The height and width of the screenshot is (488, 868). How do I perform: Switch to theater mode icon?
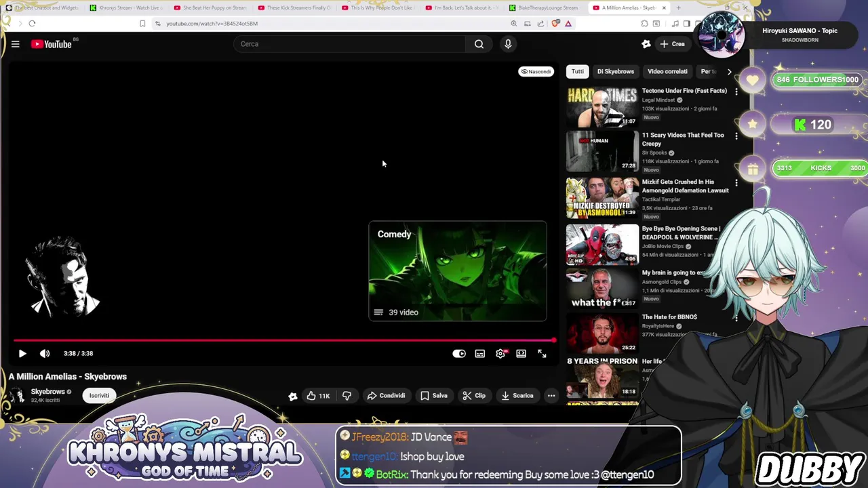521,353
